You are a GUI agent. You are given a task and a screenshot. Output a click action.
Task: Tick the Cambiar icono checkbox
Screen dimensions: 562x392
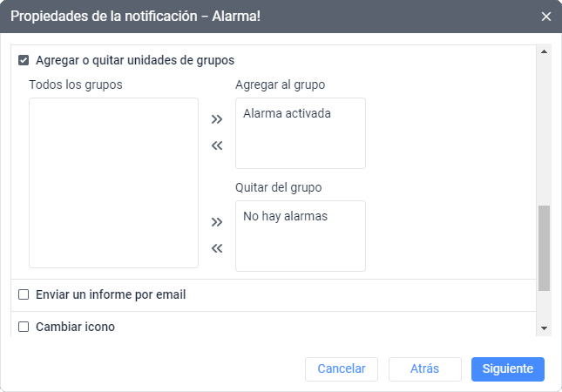tap(24, 327)
